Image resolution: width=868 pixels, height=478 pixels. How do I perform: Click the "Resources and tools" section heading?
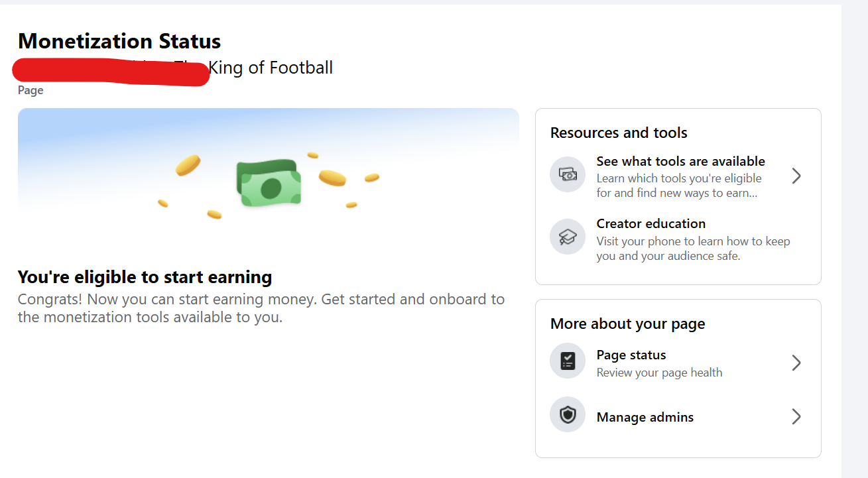(618, 133)
